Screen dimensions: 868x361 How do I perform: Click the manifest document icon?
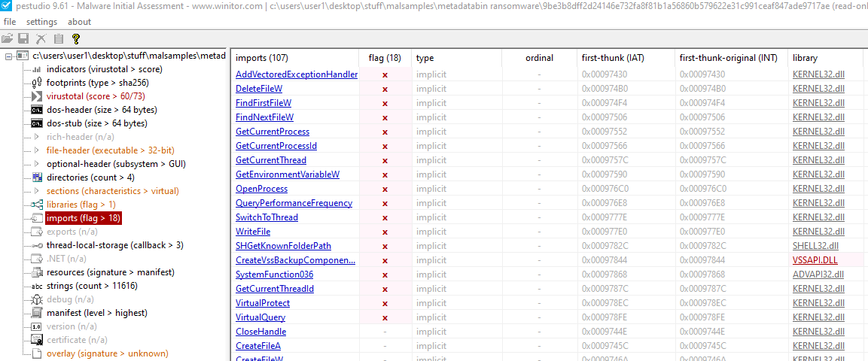click(x=37, y=313)
